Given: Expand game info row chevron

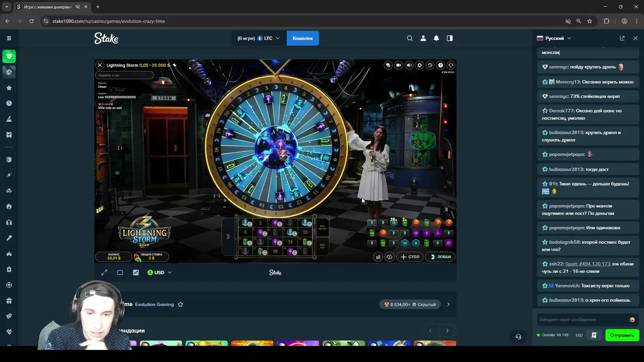Looking at the screenshot, I should (x=448, y=304).
